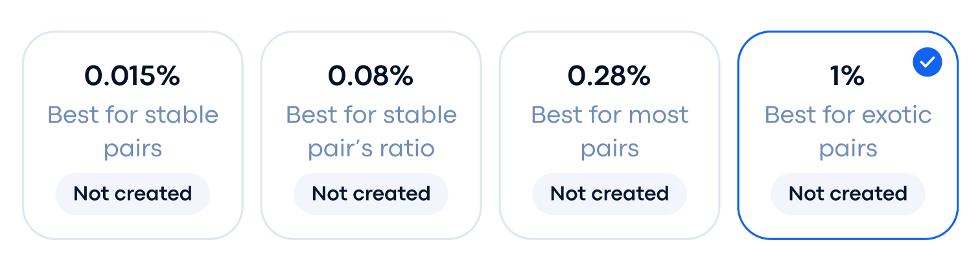Click "Best for stable pair's ratio" text

click(371, 132)
